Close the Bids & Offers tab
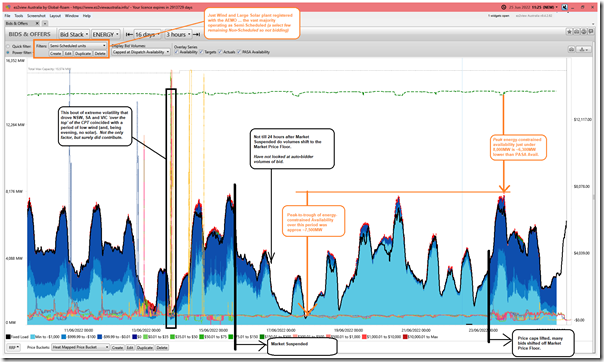The width and height of the screenshot is (604, 362). (37, 23)
